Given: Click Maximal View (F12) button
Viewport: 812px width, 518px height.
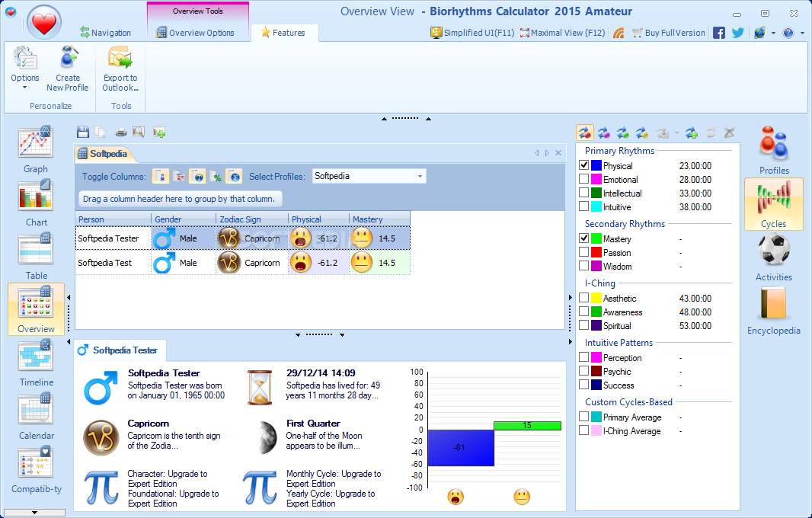Looking at the screenshot, I should click(x=562, y=33).
